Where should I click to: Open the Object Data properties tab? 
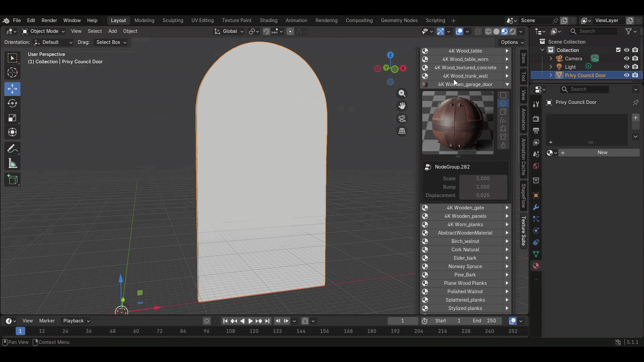click(536, 254)
